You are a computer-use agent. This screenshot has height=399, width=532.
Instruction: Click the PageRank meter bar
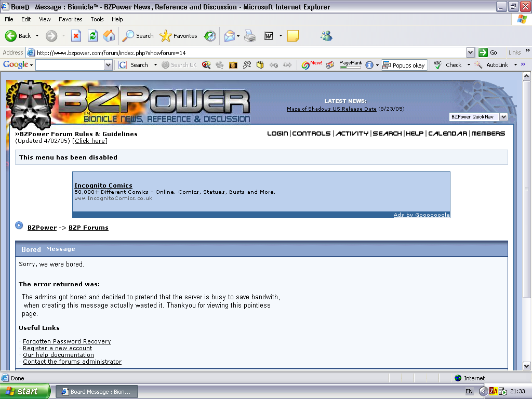351,67
